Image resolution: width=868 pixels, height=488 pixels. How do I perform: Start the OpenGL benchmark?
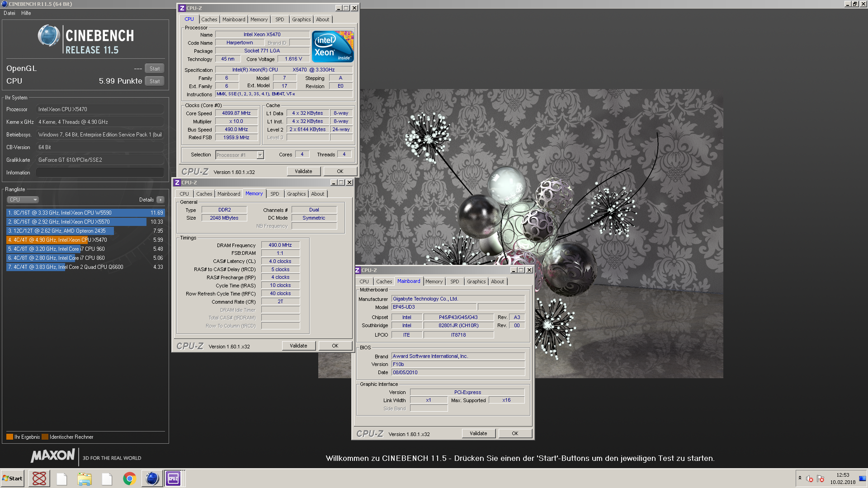pyautogui.click(x=155, y=69)
